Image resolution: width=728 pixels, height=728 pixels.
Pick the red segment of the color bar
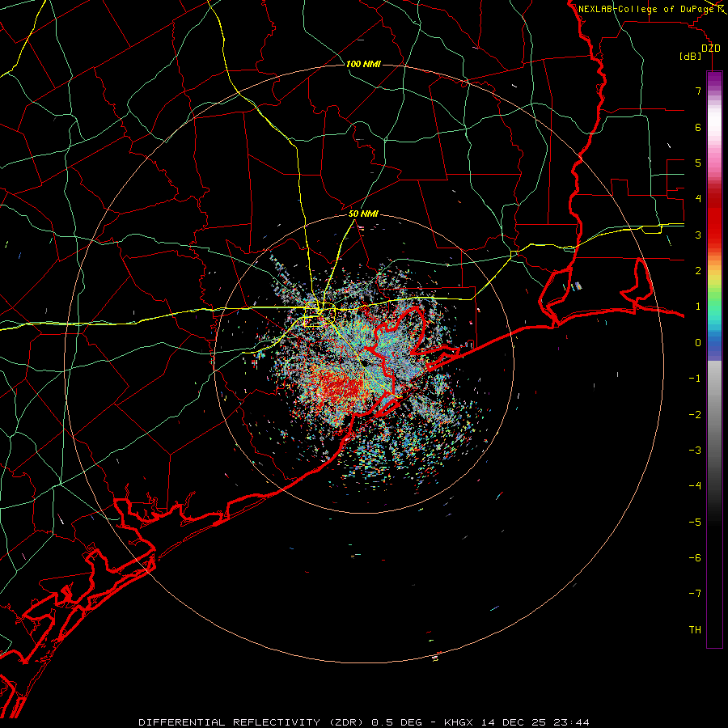714,216
